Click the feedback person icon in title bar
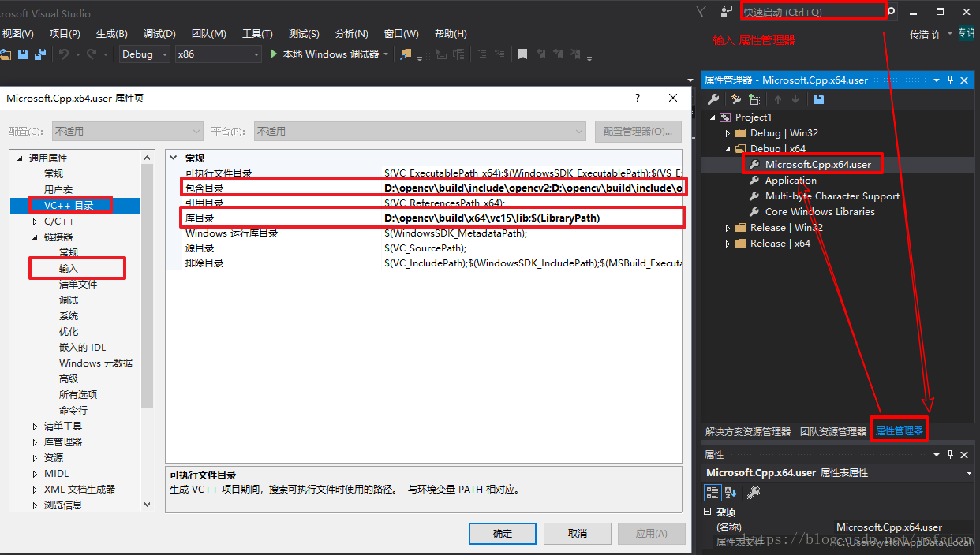Screen dimensions: 980x555 (x=727, y=11)
